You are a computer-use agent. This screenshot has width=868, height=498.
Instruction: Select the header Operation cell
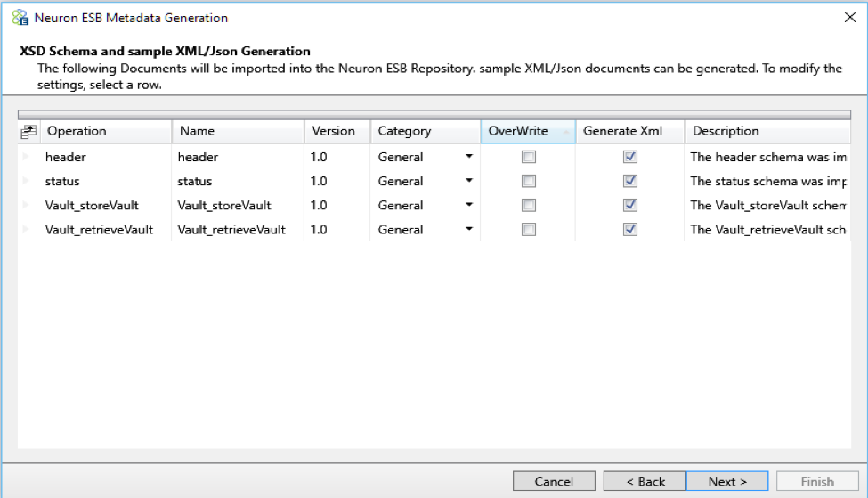tap(106, 157)
